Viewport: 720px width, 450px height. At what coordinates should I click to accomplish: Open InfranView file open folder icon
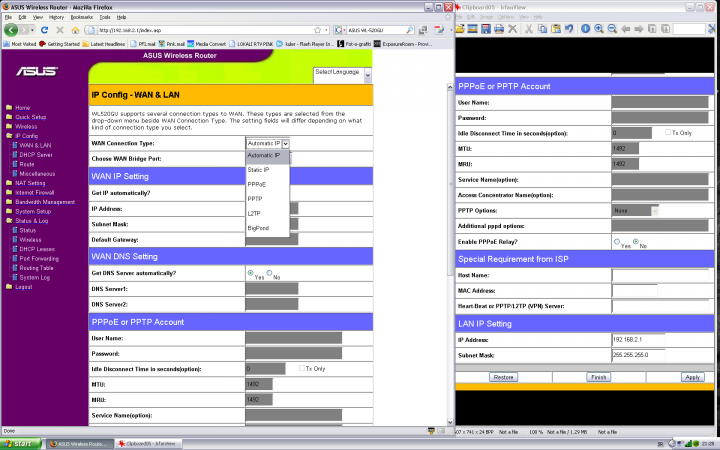tap(460, 29)
